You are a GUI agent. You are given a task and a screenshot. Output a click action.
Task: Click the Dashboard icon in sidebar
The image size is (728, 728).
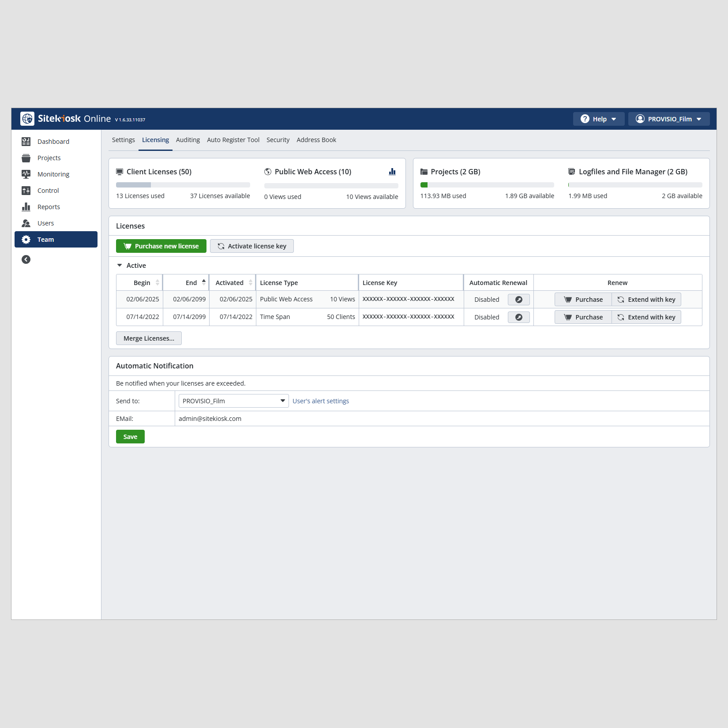coord(26,142)
